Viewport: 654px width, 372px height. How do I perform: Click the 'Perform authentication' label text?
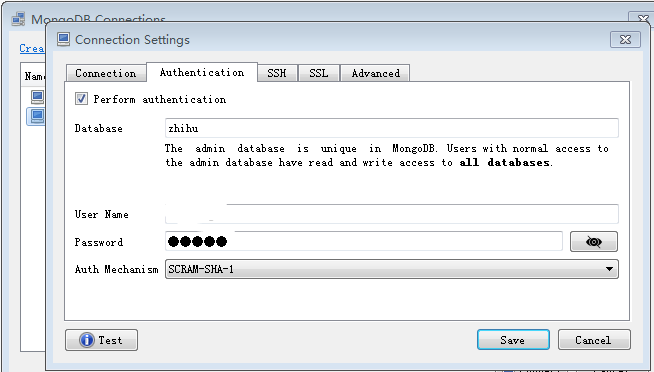[160, 99]
